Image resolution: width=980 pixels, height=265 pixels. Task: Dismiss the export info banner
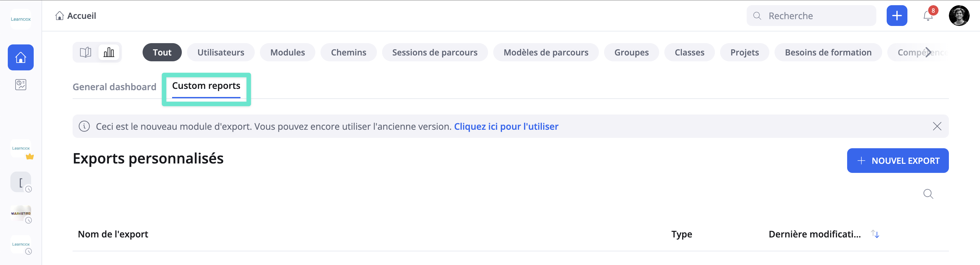click(x=937, y=126)
